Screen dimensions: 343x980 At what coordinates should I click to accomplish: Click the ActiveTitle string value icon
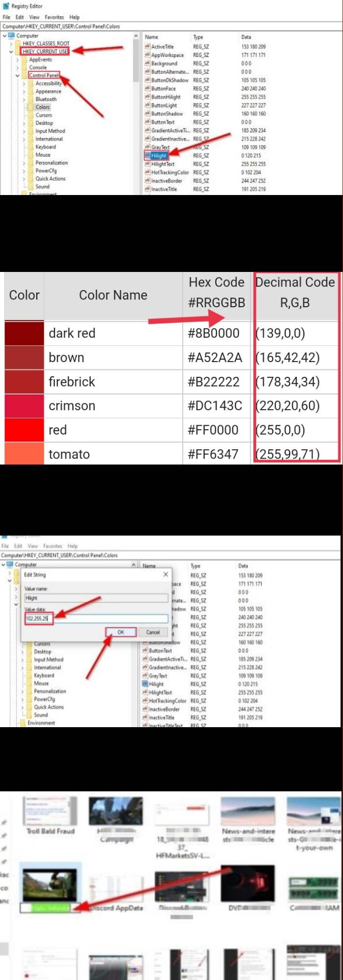(147, 47)
